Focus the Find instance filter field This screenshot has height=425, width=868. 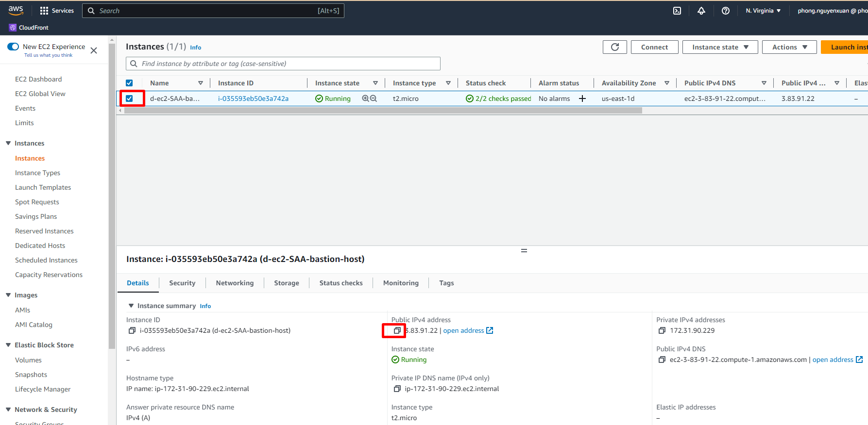coord(287,64)
